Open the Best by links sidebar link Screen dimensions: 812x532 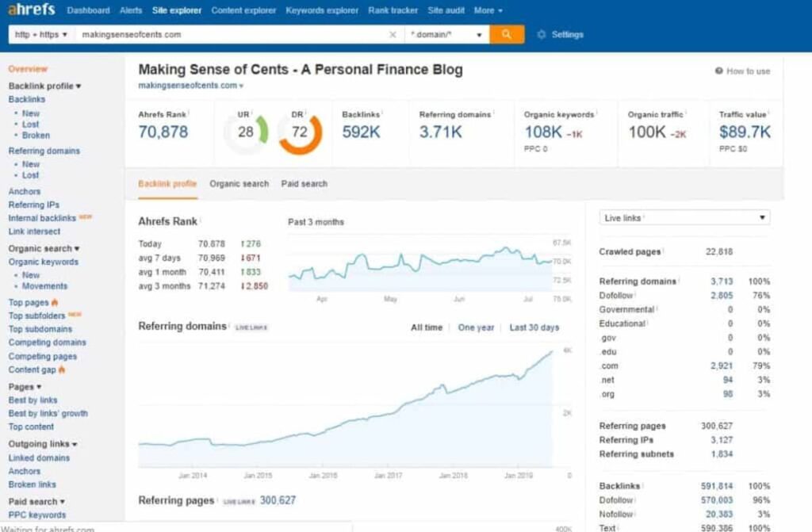click(33, 400)
